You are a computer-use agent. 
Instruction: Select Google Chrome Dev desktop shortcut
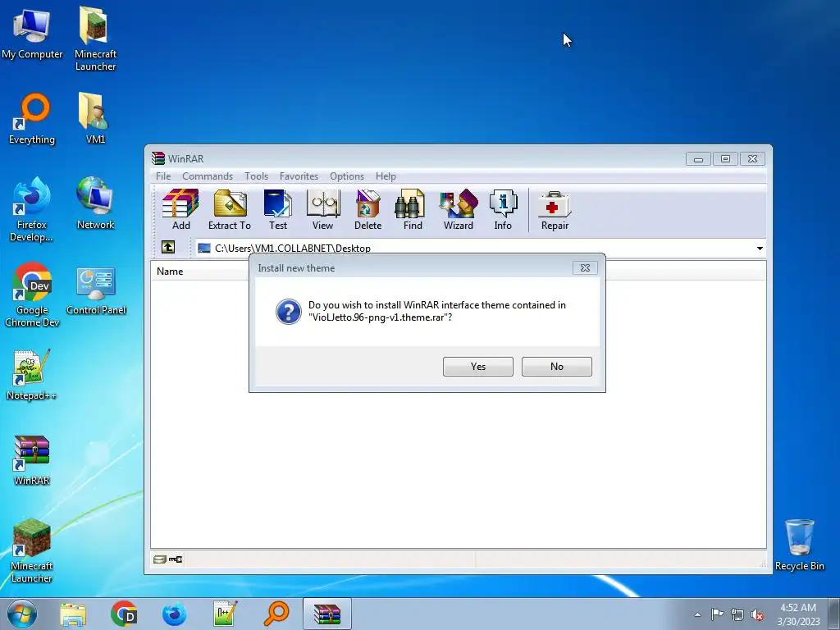pos(32,294)
